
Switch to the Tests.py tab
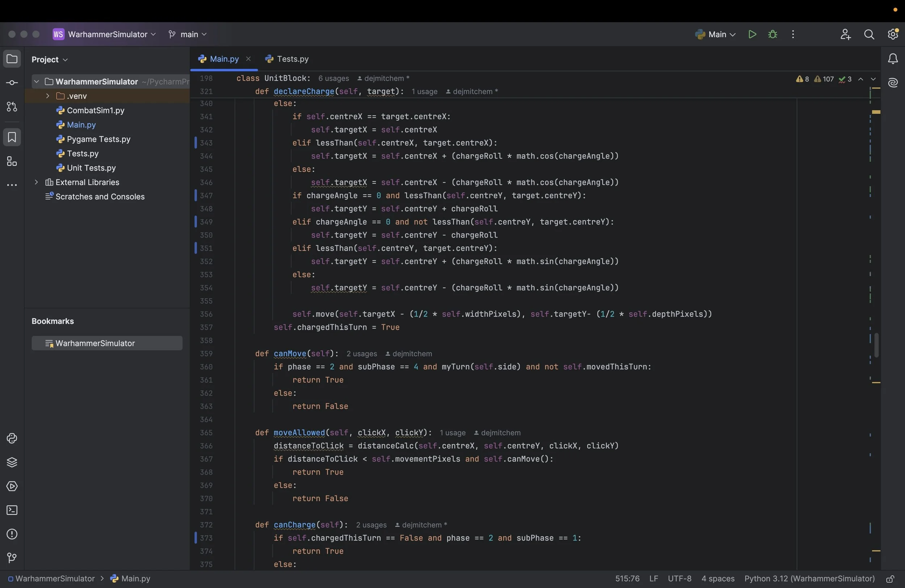coord(292,59)
